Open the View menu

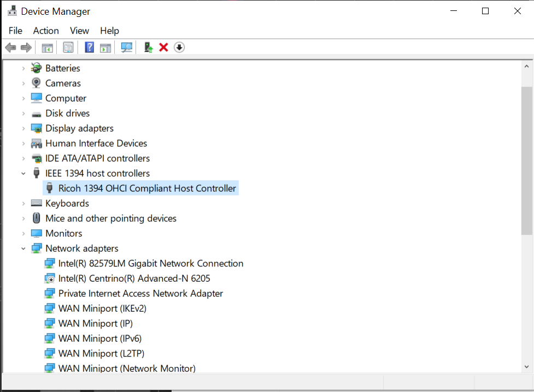[x=79, y=31]
